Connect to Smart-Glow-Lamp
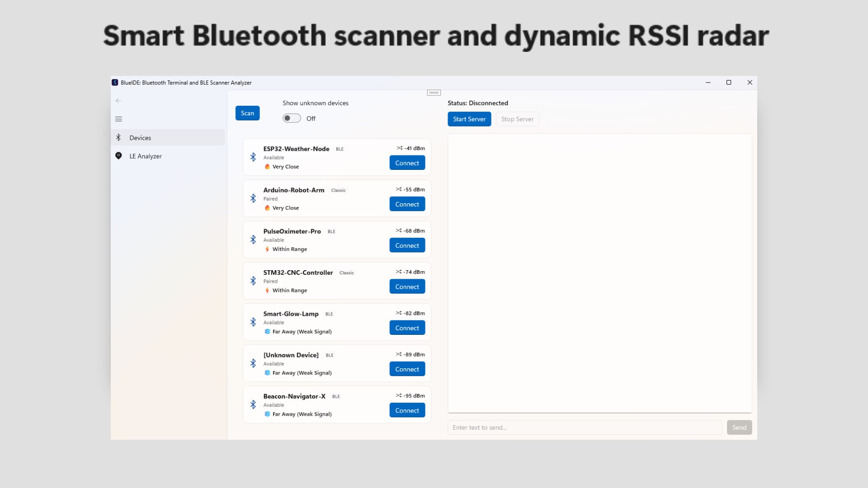 pyautogui.click(x=407, y=328)
